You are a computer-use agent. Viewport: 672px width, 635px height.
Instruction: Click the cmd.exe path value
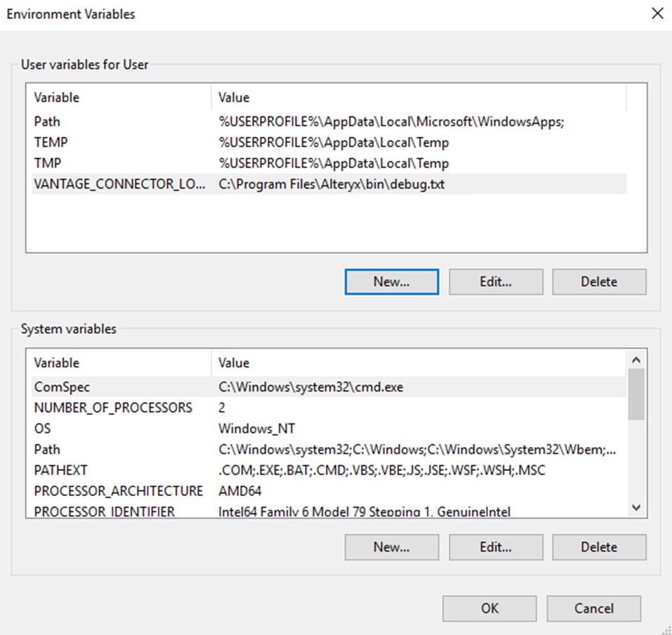pos(310,387)
